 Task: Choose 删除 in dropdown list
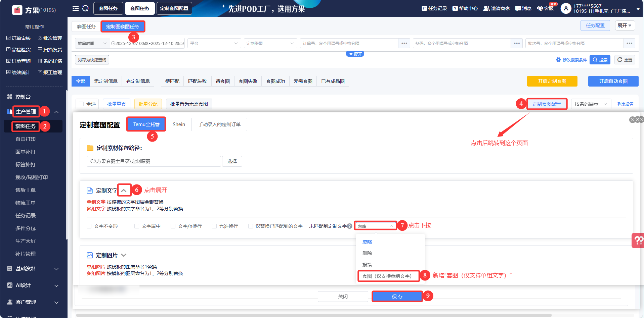[367, 253]
